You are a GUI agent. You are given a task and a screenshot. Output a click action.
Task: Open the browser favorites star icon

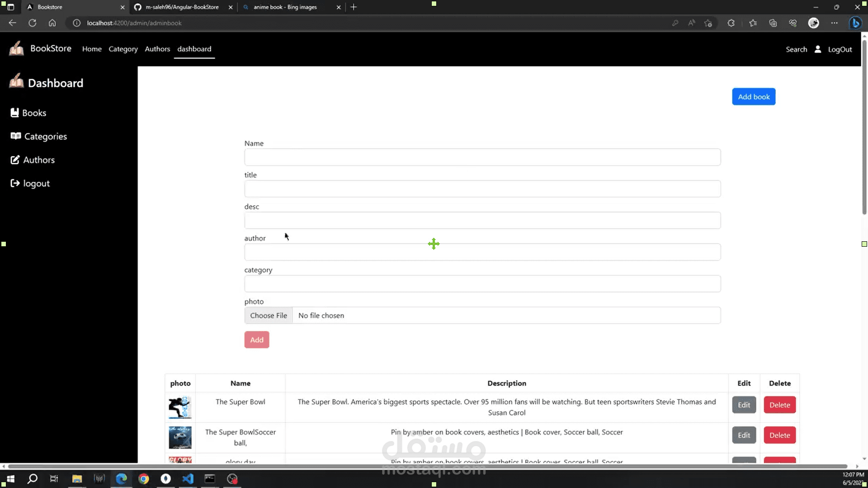pyautogui.click(x=753, y=23)
